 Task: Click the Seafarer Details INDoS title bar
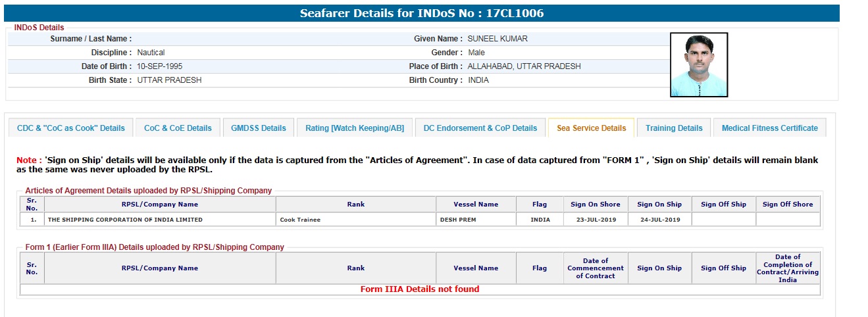(x=422, y=13)
